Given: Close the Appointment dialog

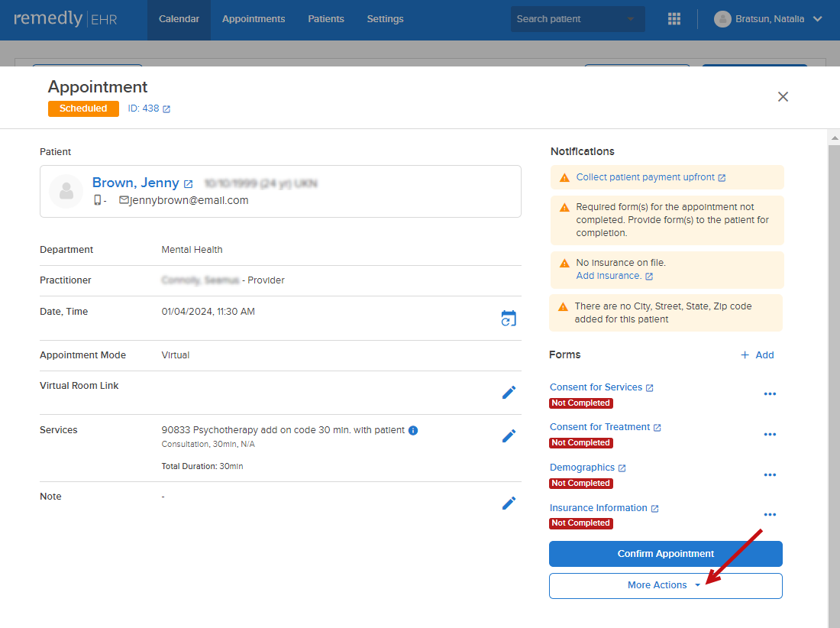Looking at the screenshot, I should pyautogui.click(x=783, y=96).
